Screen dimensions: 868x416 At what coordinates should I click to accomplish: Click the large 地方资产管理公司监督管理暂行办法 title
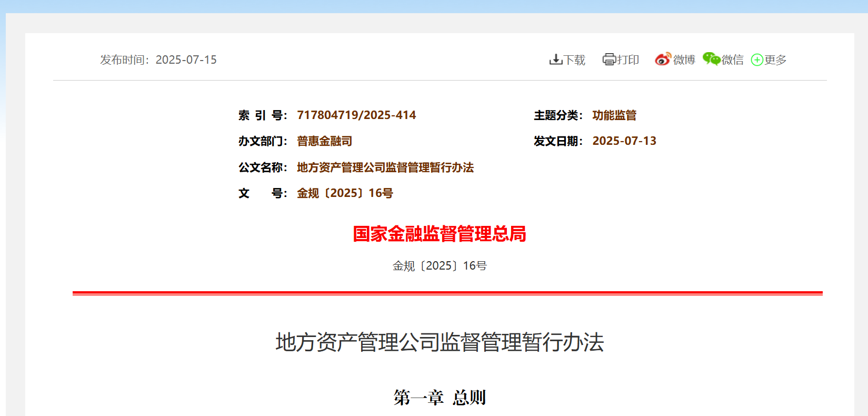coord(440,342)
